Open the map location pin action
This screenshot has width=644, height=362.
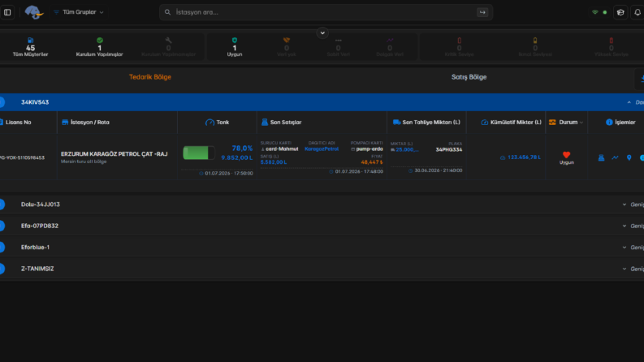point(629,157)
